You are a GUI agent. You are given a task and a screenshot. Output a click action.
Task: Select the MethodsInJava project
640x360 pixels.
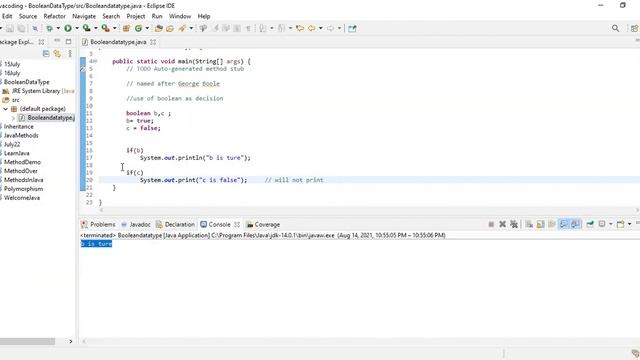(x=24, y=180)
